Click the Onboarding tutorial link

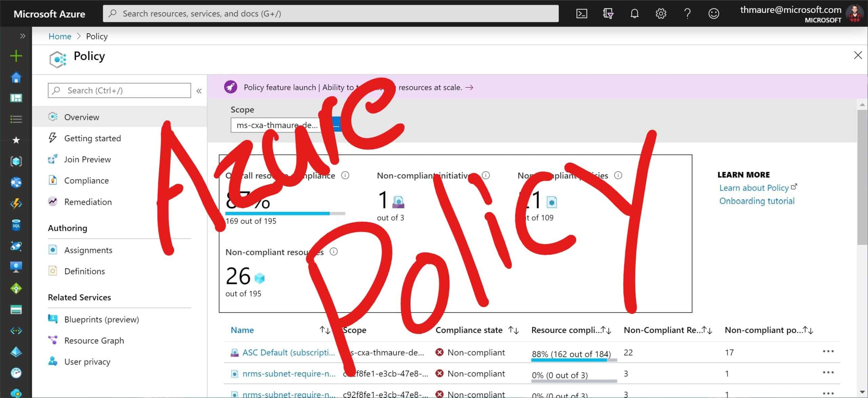[x=757, y=200]
